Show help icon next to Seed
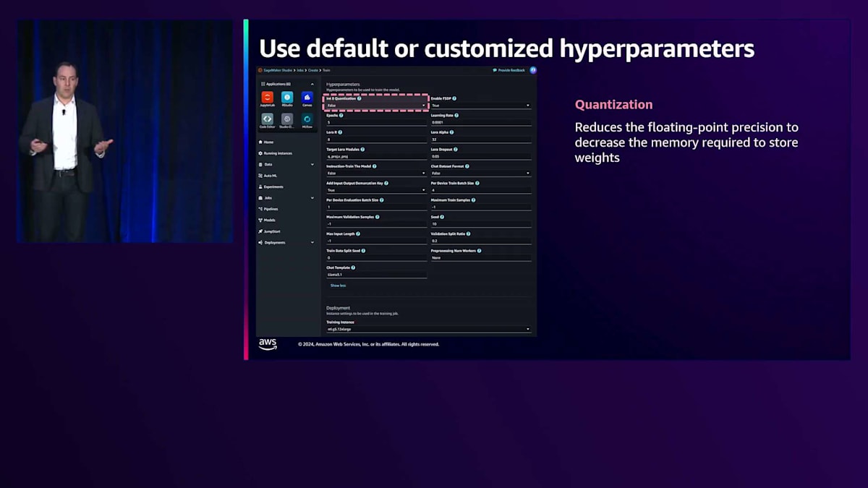 coord(442,217)
